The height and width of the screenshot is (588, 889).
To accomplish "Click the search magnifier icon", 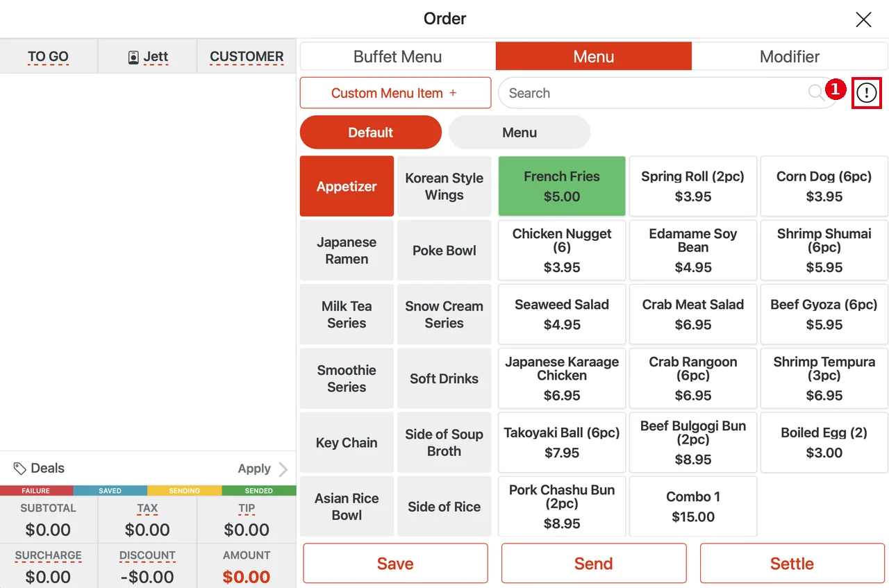I will point(816,93).
